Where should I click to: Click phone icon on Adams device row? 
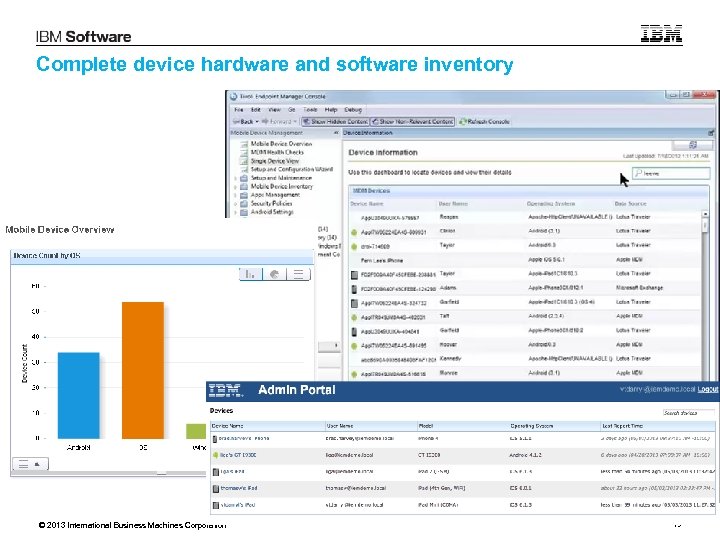(354, 289)
